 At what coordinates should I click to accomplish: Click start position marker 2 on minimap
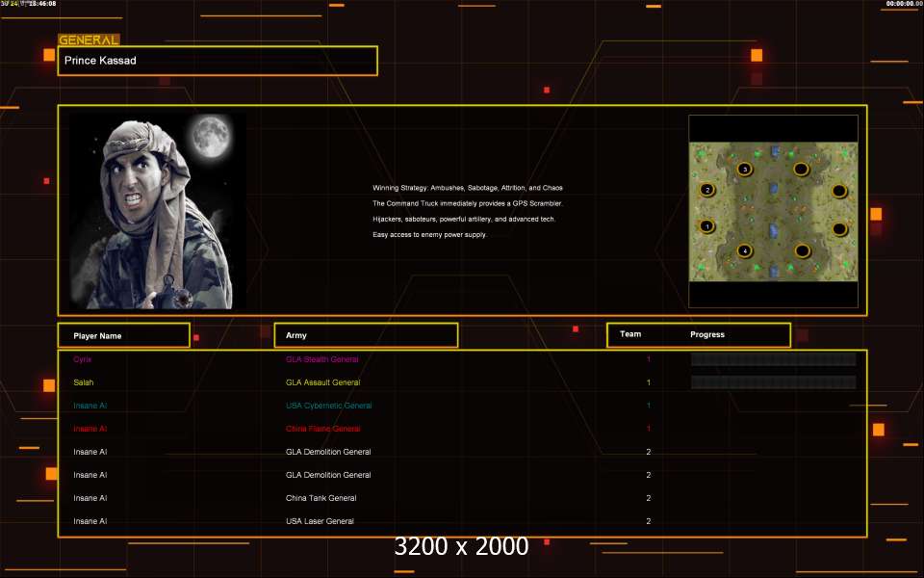click(x=707, y=190)
